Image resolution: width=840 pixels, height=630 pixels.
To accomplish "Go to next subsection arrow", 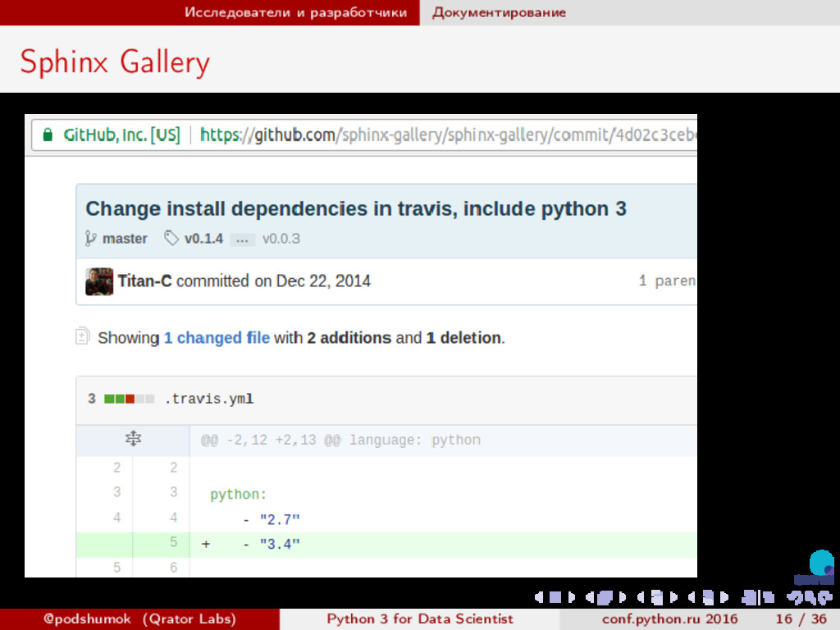I will pyautogui.click(x=673, y=597).
